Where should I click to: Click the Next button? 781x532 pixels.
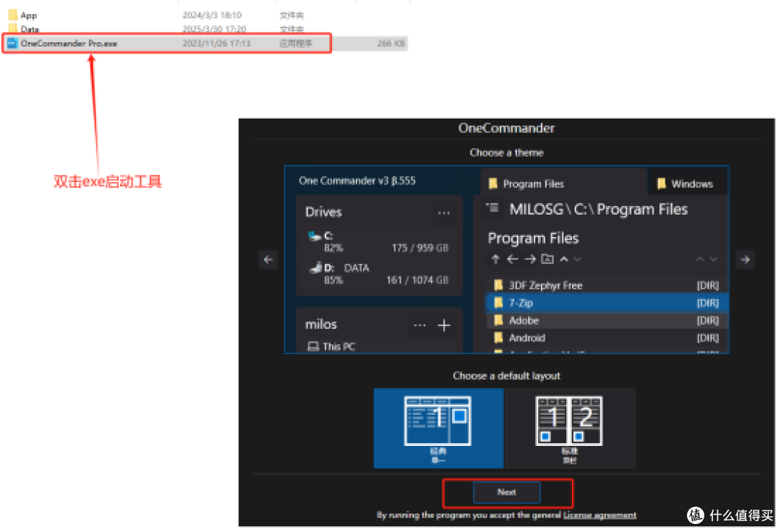click(506, 492)
